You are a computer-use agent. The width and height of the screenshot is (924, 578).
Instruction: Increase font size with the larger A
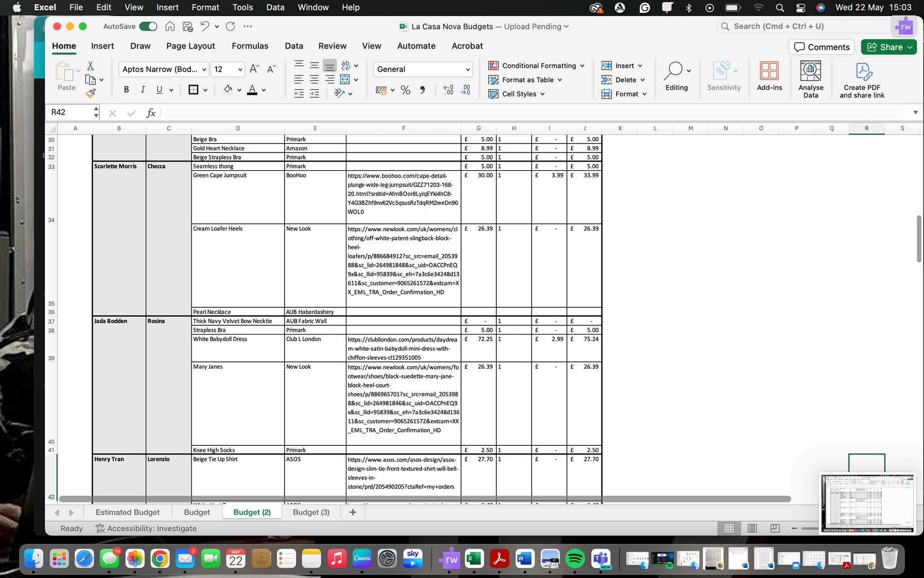click(x=255, y=69)
